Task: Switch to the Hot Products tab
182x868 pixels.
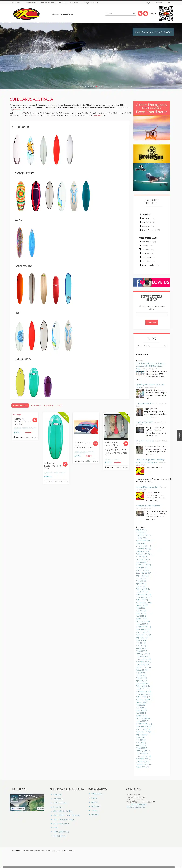Action: (36, 405)
